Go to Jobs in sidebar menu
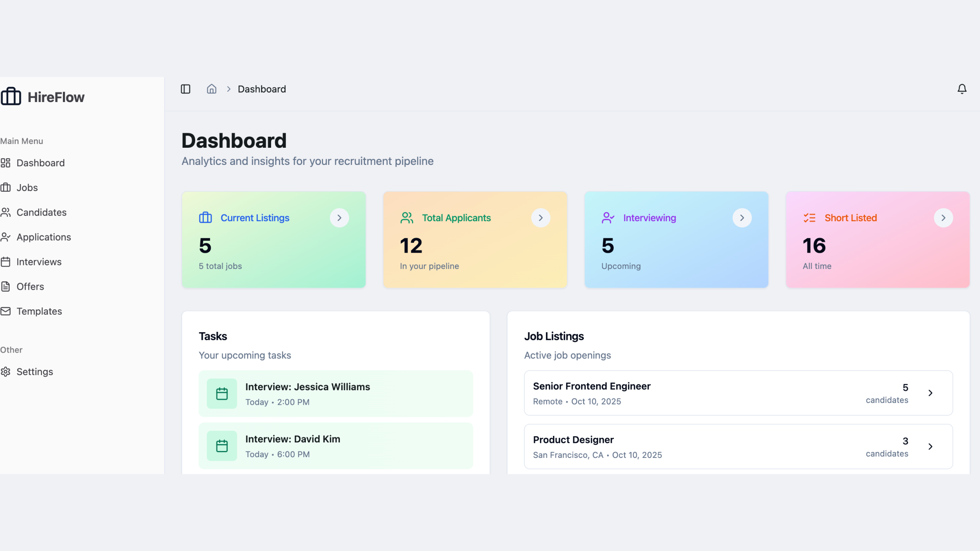The width and height of the screenshot is (980, 551). tap(27, 188)
